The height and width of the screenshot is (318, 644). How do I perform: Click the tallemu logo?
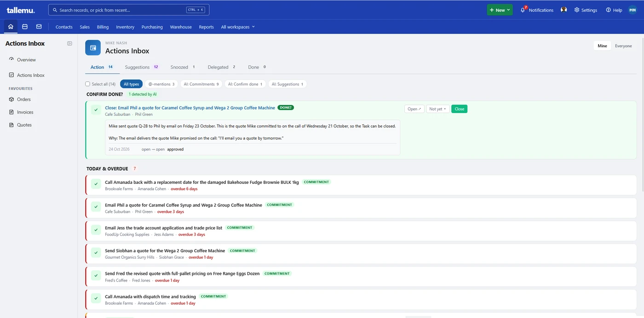21,10
